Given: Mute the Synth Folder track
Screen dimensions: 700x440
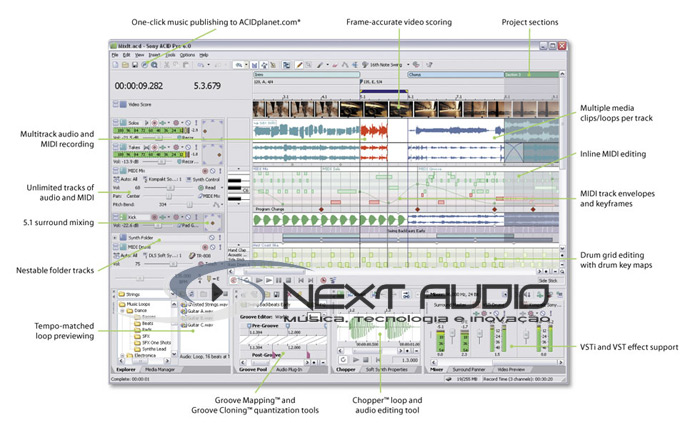Looking at the screenshot, I should click(212, 237).
